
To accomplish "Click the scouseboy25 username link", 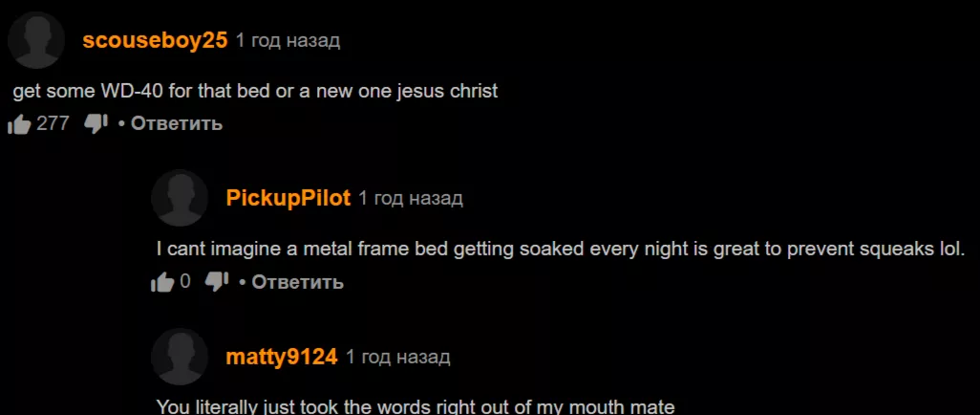I will click(155, 41).
